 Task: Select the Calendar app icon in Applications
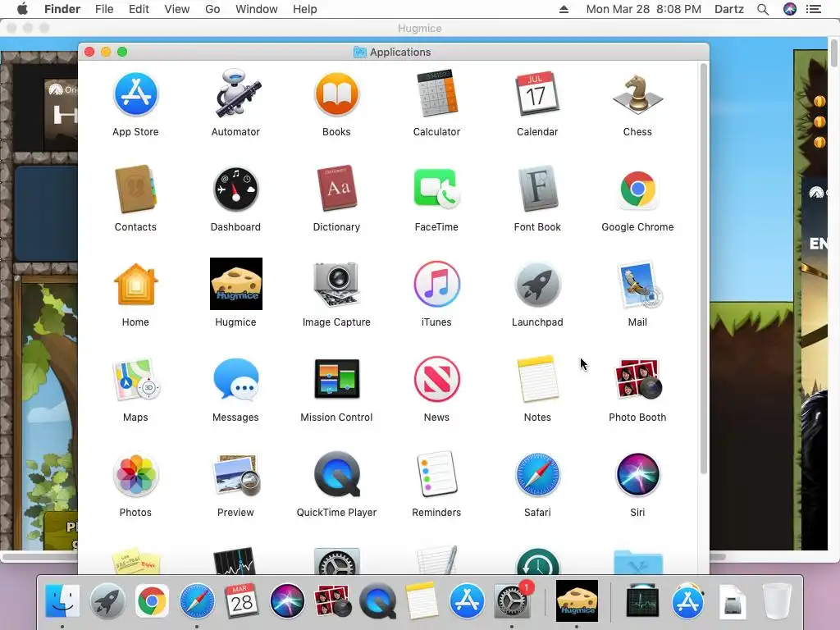(x=537, y=94)
